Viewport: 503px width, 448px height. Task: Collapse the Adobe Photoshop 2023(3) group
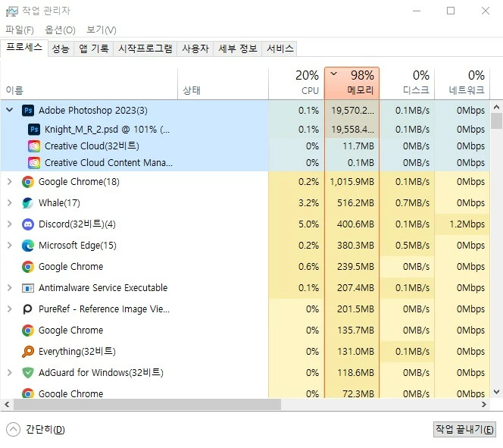[10, 110]
